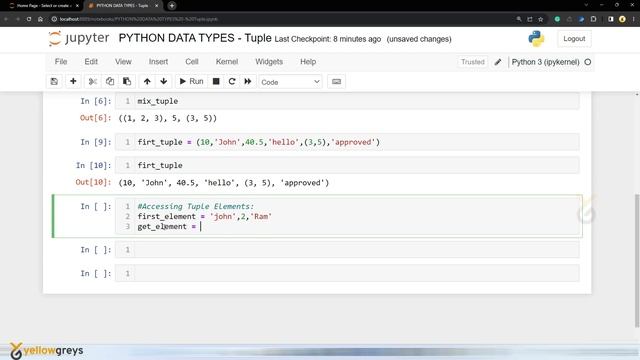Image resolution: width=640 pixels, height=360 pixels.
Task: Click the kernel idle circle indicator
Action: click(x=587, y=62)
